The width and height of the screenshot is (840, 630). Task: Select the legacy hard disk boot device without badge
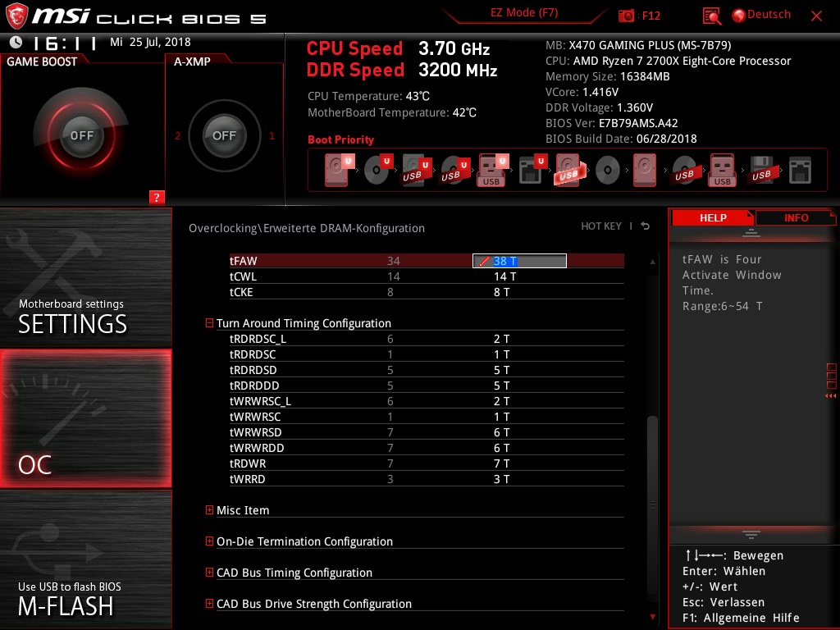(x=645, y=170)
